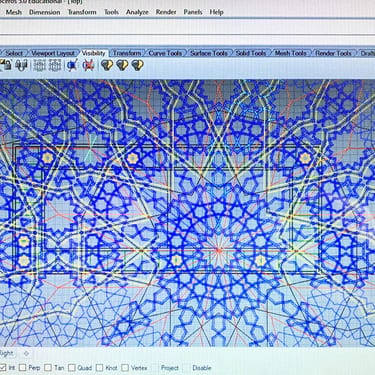Open the Transform menu in the menu bar
This screenshot has width=375, height=375.
[82, 12]
